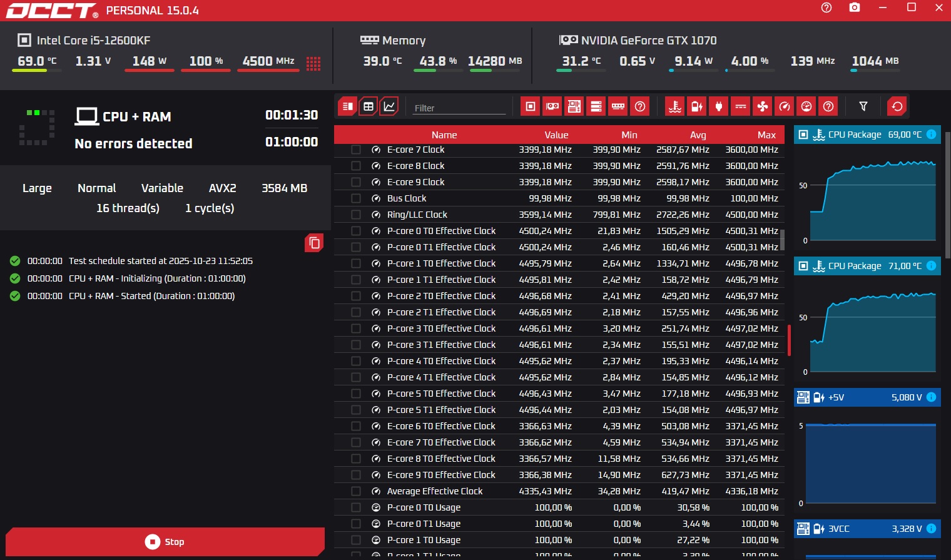
Task: Check the P-core 0 T0 Usage row
Action: [356, 507]
